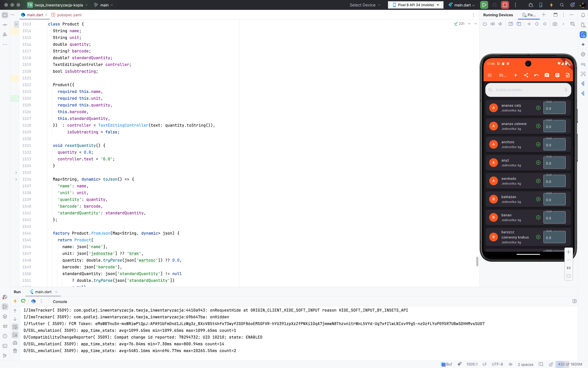Click the Flutter Hot Restart icon in Run toolbar

click(x=23, y=301)
